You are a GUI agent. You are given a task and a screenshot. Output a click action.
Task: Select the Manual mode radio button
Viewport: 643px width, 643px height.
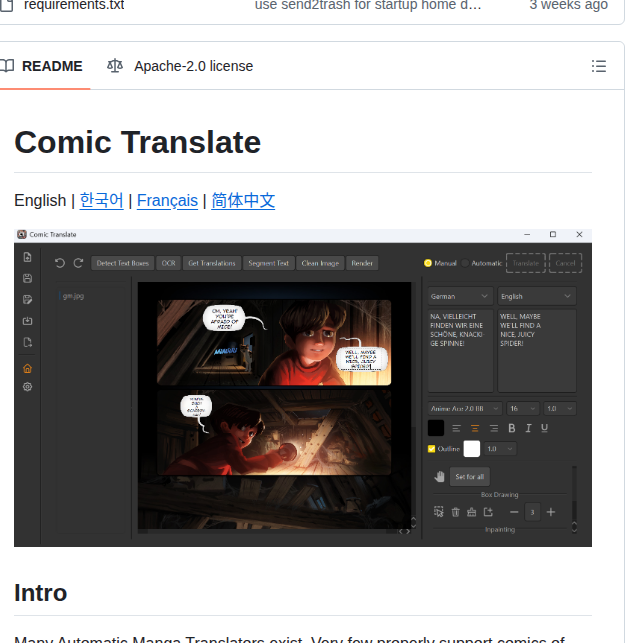coord(428,263)
